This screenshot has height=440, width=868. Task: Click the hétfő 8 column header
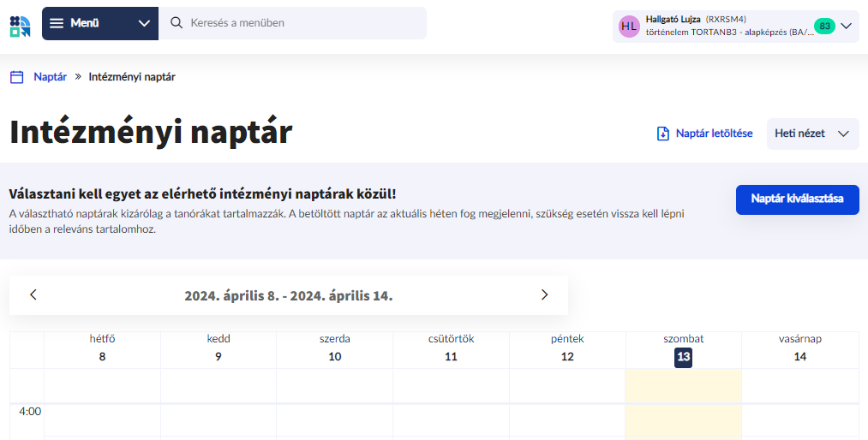102,348
